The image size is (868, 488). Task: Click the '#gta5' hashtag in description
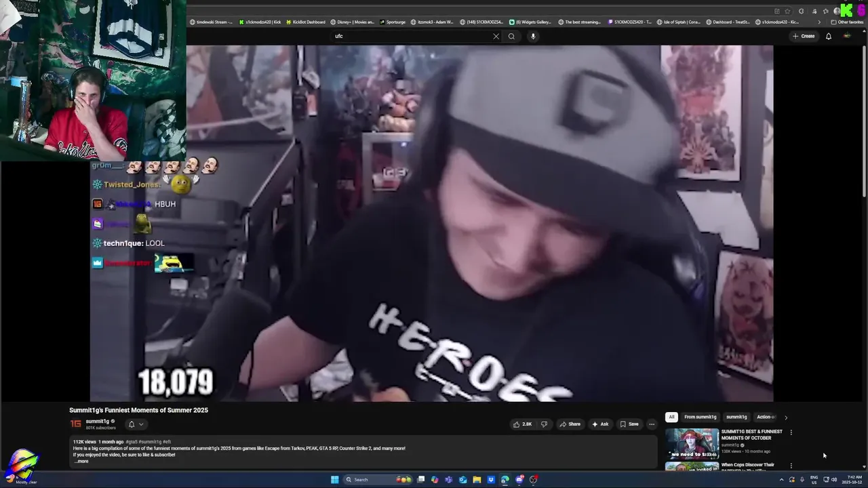(x=132, y=442)
